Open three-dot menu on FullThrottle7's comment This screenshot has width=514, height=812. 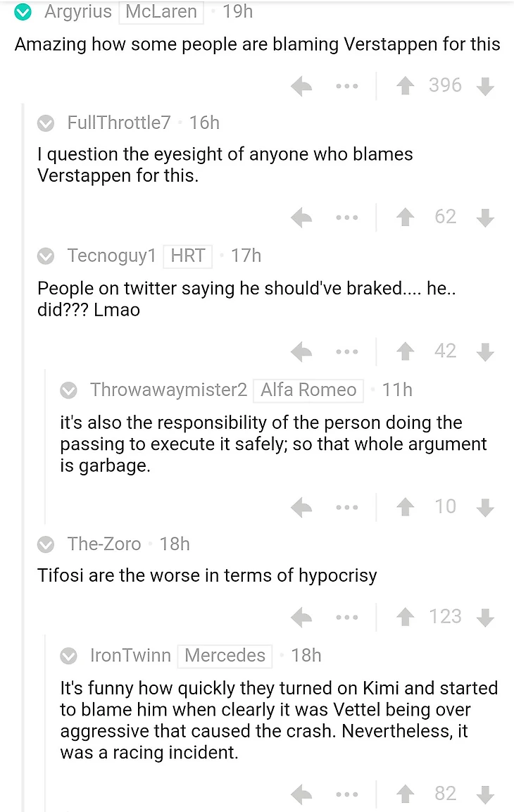point(346,218)
